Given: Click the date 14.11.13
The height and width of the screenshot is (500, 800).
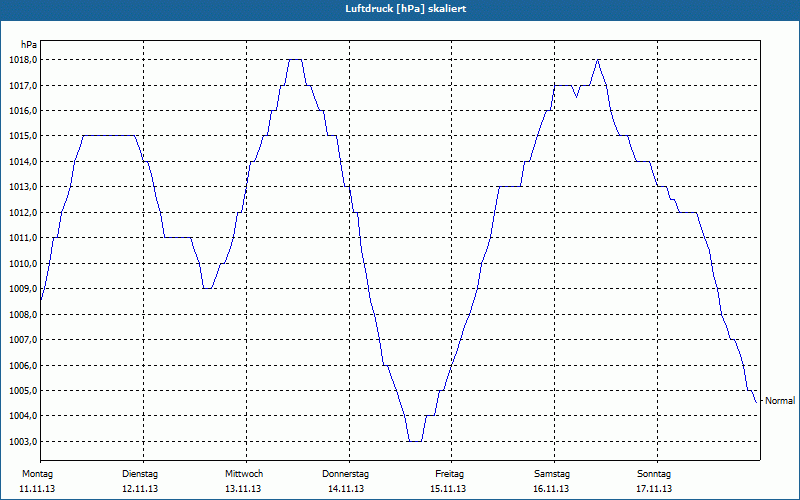Looking at the screenshot, I should pyautogui.click(x=346, y=489).
